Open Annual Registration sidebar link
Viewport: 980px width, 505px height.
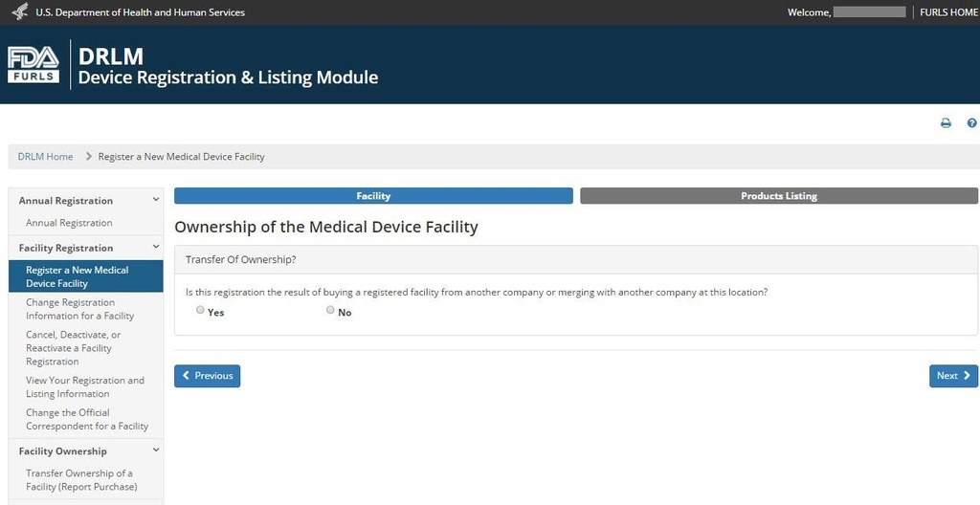pos(69,223)
